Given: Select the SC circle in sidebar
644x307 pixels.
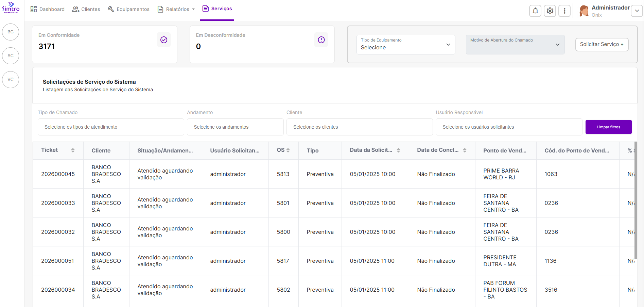Looking at the screenshot, I should click(x=11, y=56).
